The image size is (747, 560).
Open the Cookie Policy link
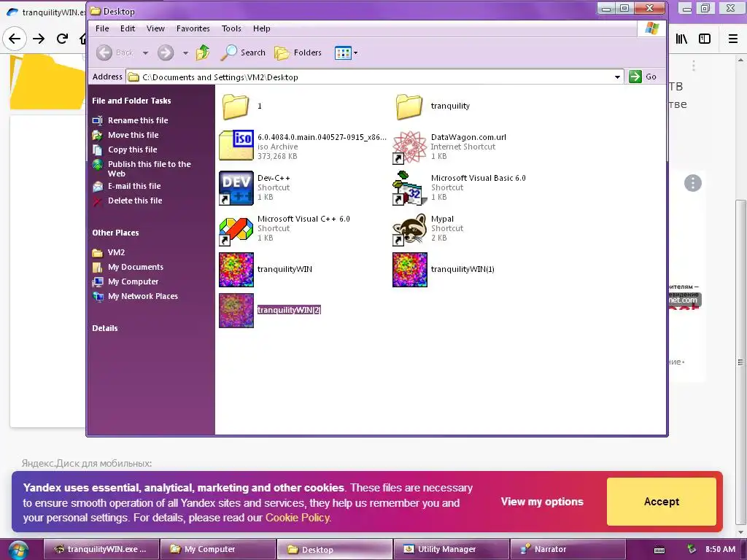click(x=297, y=518)
